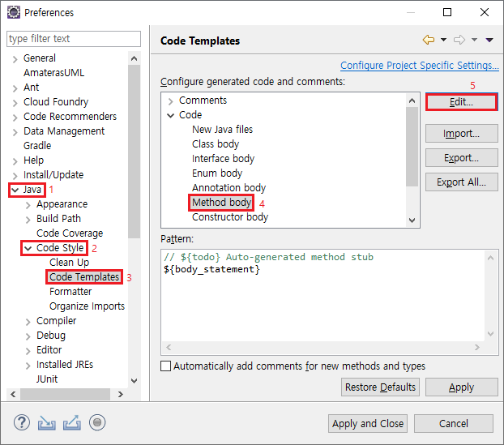504x445 pixels.
Task: Expand the Install/Update node
Action: 15,176
